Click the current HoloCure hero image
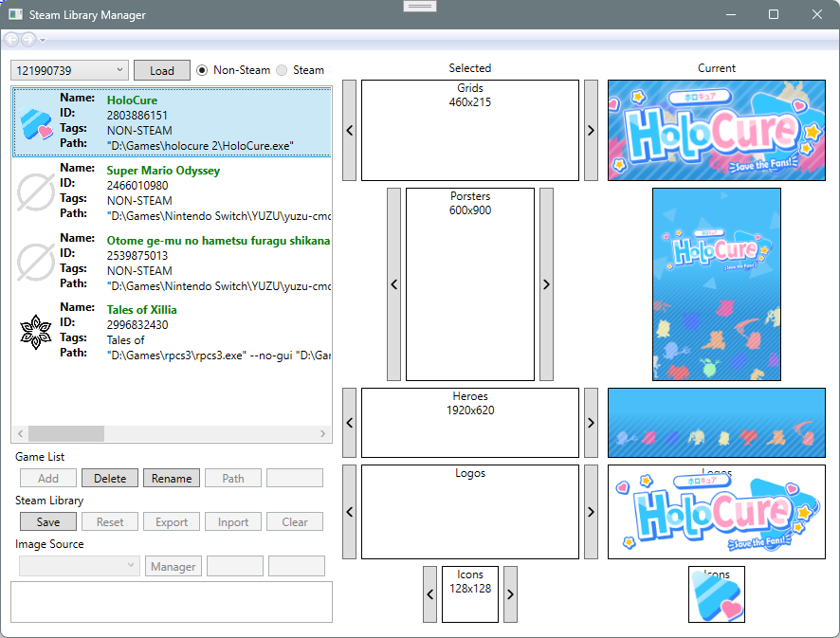 (x=716, y=423)
